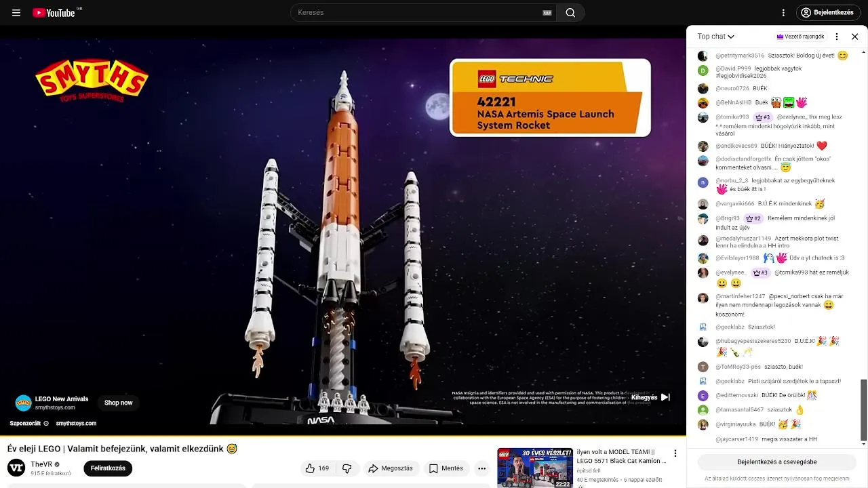Open the live chat three-dot options
Screen dimensions: 868x488
837,37
